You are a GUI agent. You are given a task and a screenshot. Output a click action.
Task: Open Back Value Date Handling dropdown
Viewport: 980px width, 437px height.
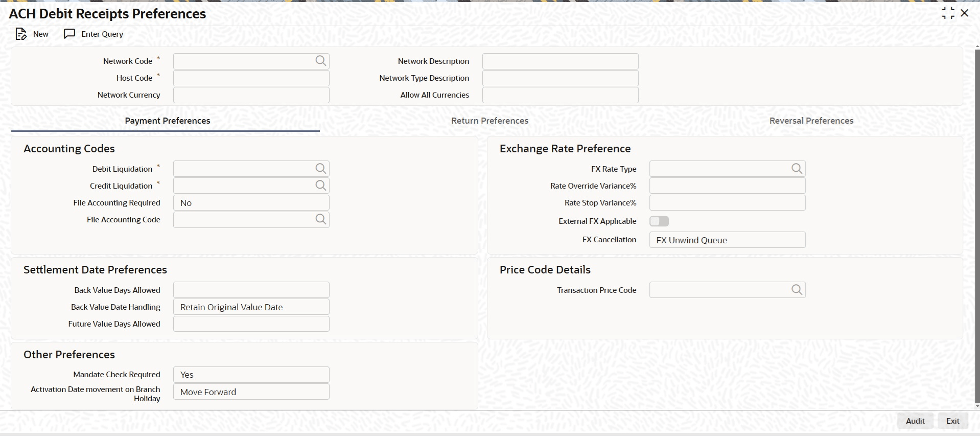coord(251,307)
